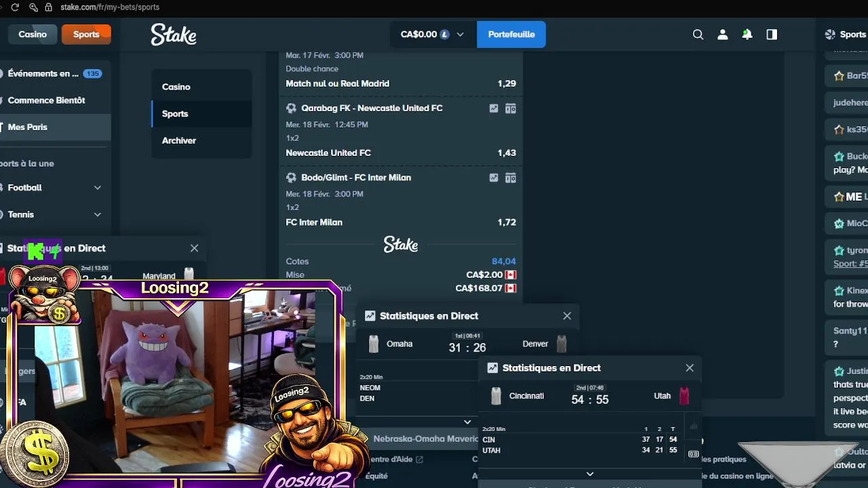Select Casino in My Bets menu
868x488 pixels.
pyautogui.click(x=201, y=87)
